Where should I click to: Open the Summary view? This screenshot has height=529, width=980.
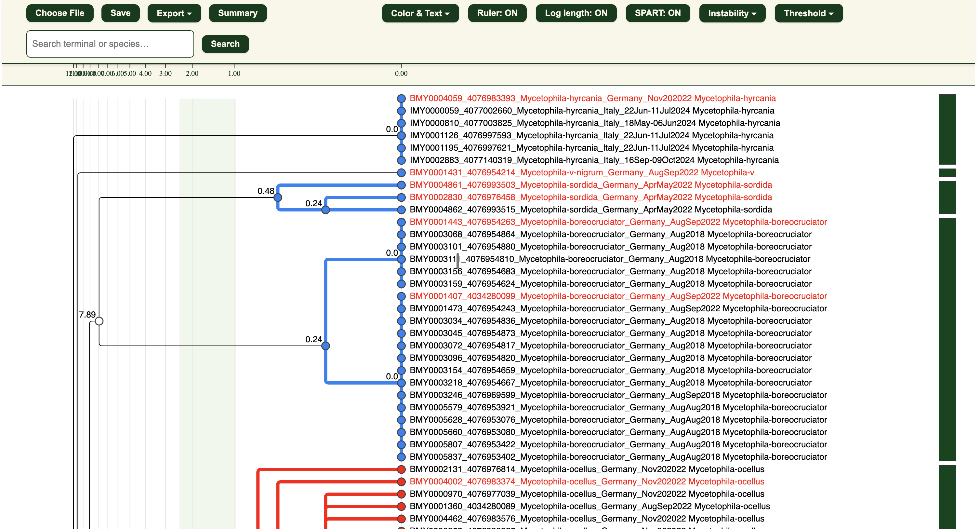(237, 13)
